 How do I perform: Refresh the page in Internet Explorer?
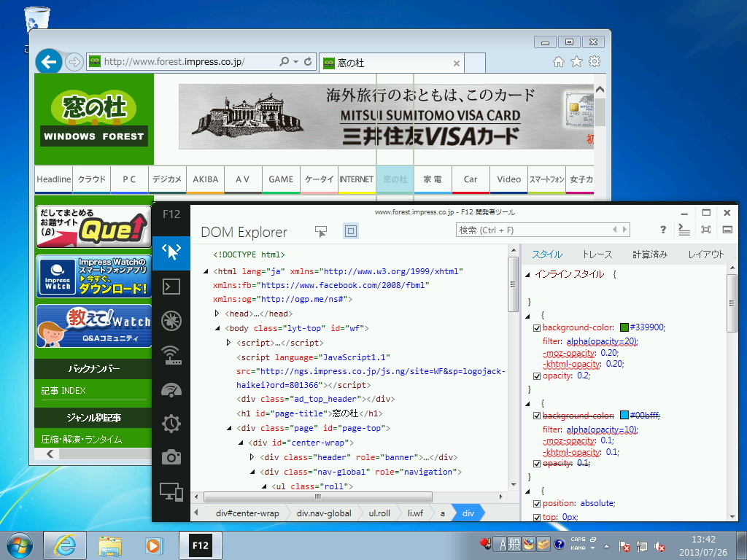pyautogui.click(x=308, y=61)
